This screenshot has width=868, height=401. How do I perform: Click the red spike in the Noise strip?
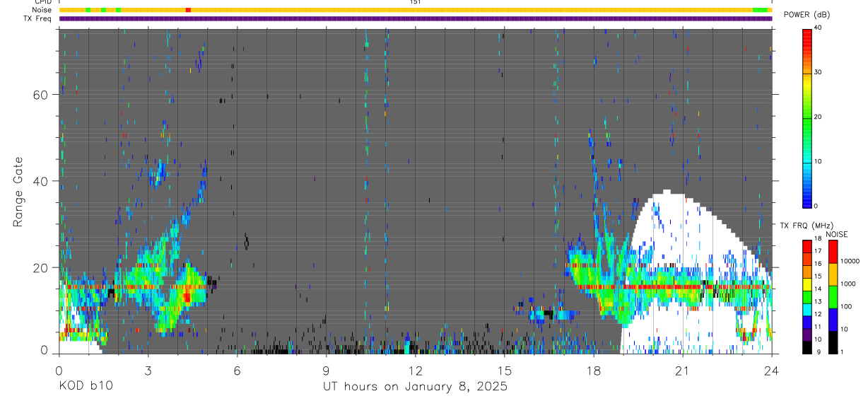click(187, 10)
